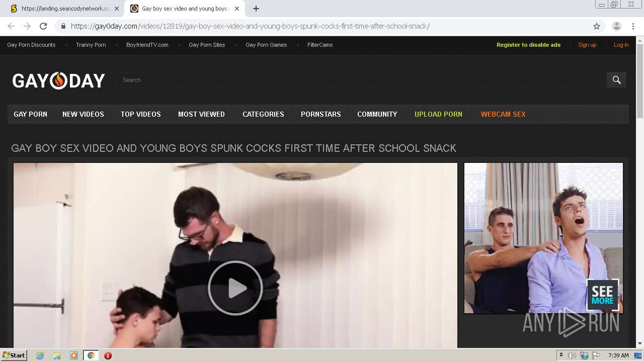644x362 pixels.
Task: Open the NEW VIDEOS menu item
Action: [x=83, y=114]
